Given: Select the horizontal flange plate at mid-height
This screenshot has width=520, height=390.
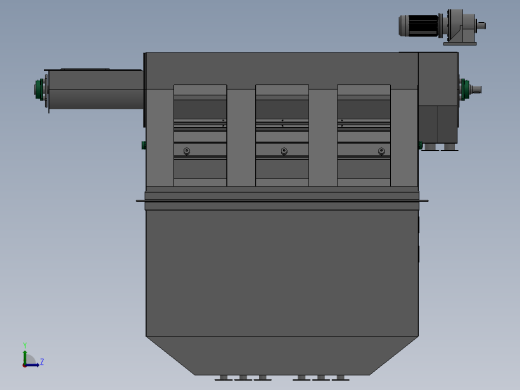Looking at the screenshot, I should coord(282,201).
